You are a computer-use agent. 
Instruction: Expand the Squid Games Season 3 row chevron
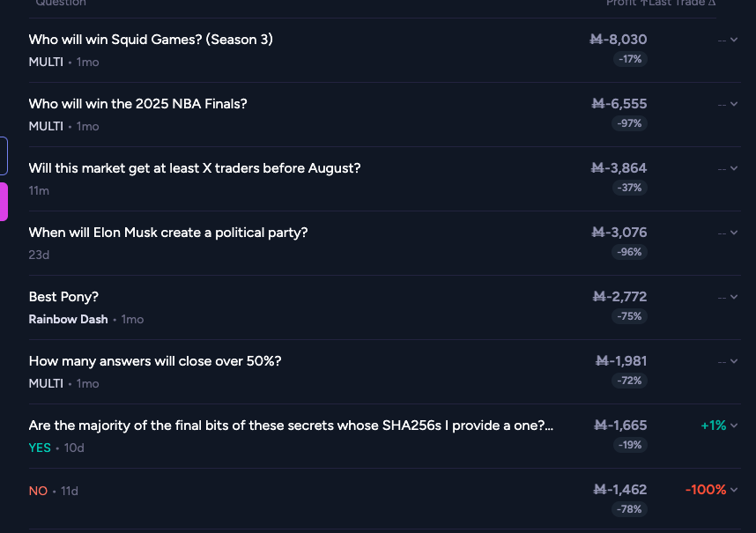734,40
